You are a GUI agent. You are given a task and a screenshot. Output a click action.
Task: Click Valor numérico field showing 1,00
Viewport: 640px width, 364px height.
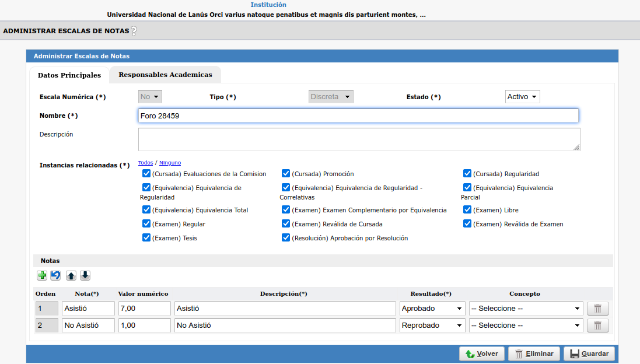145,325
